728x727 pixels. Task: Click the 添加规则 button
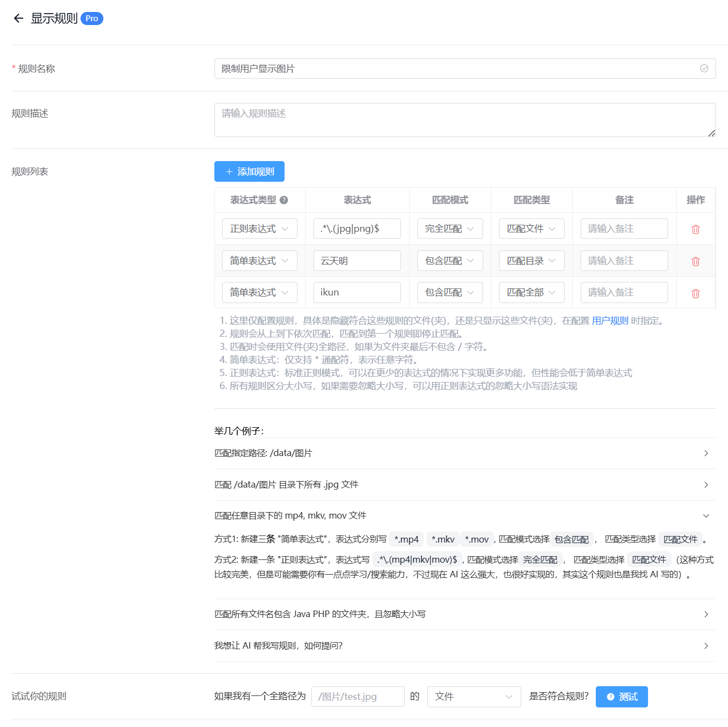(x=249, y=171)
